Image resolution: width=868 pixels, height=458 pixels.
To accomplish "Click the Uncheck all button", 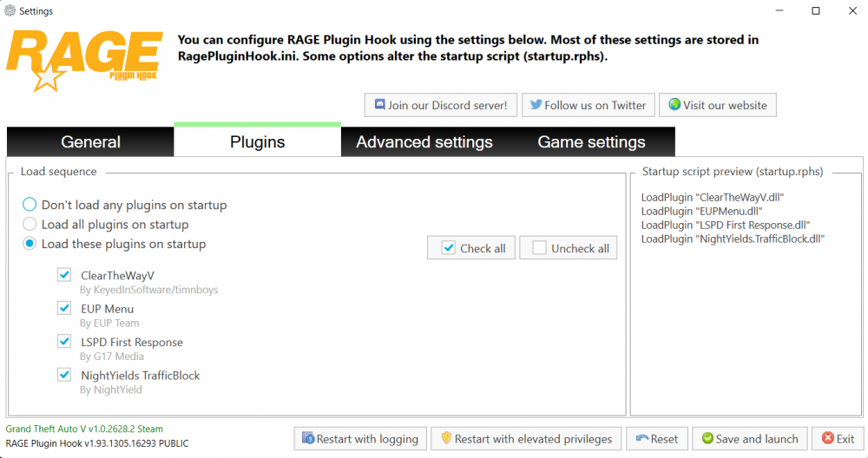I will tap(568, 248).
